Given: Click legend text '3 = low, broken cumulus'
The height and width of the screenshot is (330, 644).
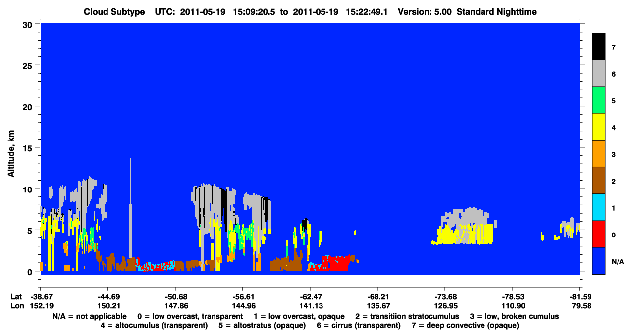Looking at the screenshot, I should tap(515, 316).
